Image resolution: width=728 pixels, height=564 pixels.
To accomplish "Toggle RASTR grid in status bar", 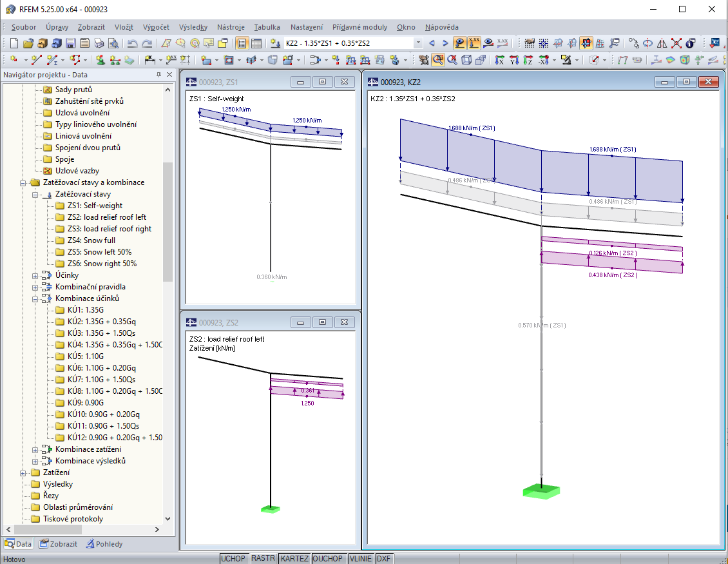I will tap(263, 558).
